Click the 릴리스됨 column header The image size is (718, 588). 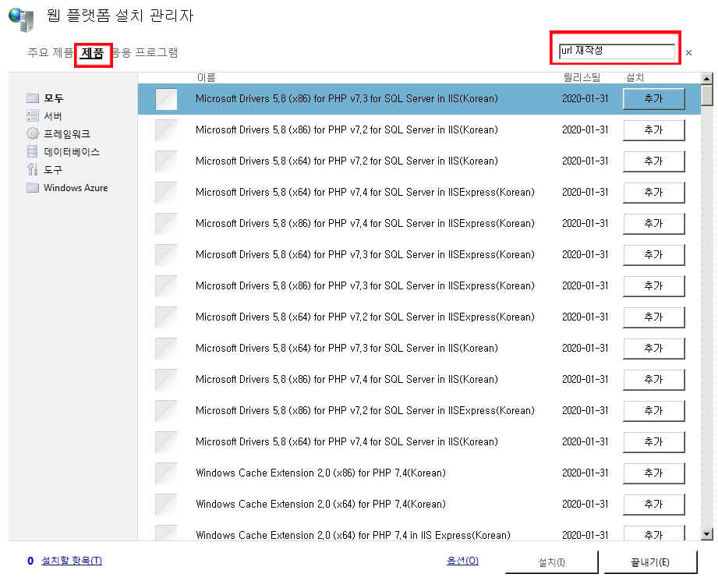582,77
